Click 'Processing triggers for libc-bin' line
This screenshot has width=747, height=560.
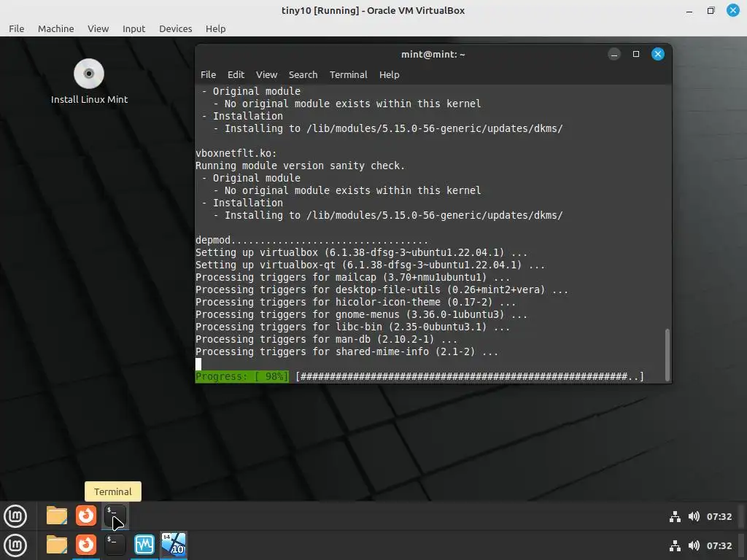pos(352,327)
